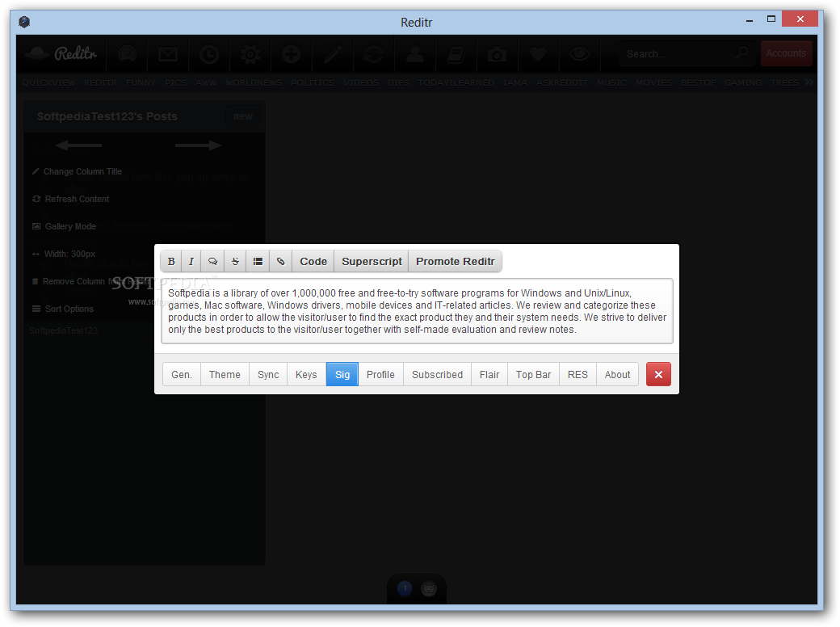This screenshot has height=627, width=840.
Task: Click the eye icon in top bar
Action: [x=579, y=53]
